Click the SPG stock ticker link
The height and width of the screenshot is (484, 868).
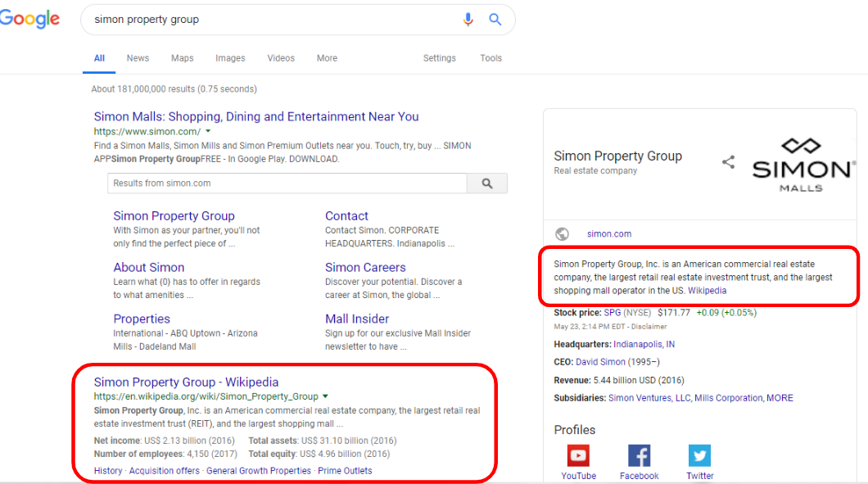click(x=613, y=313)
